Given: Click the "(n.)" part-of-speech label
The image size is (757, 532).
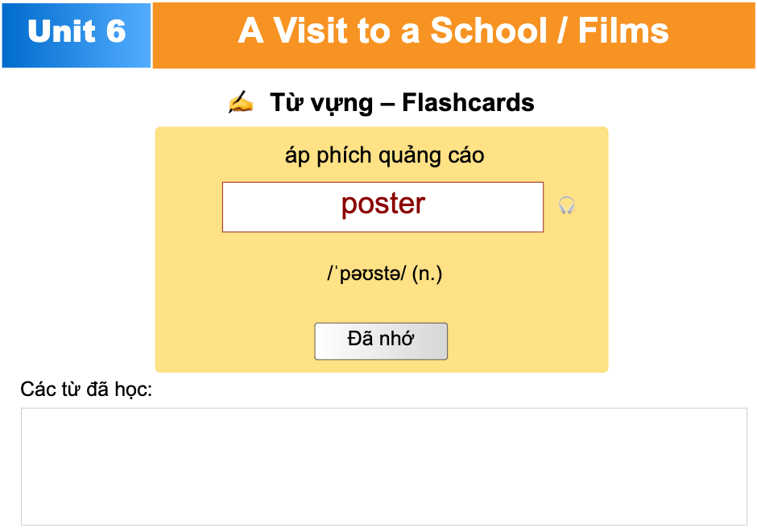Looking at the screenshot, I should coord(427,274).
